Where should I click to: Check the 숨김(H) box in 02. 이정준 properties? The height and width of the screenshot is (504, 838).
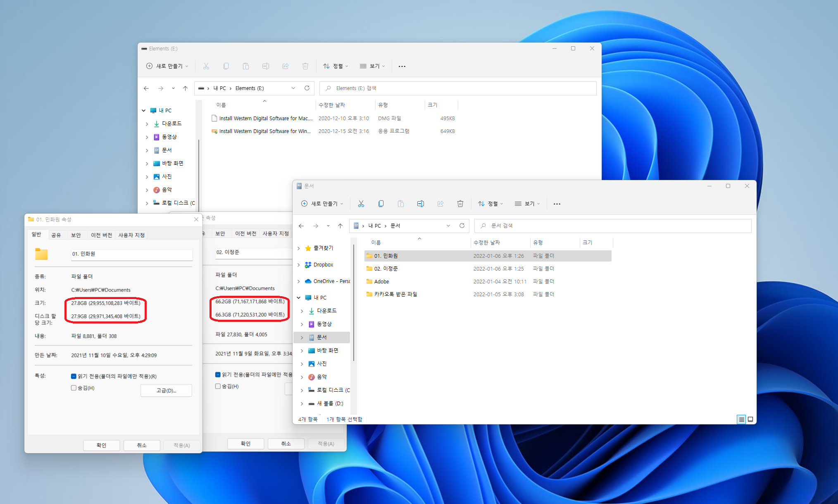click(x=218, y=386)
